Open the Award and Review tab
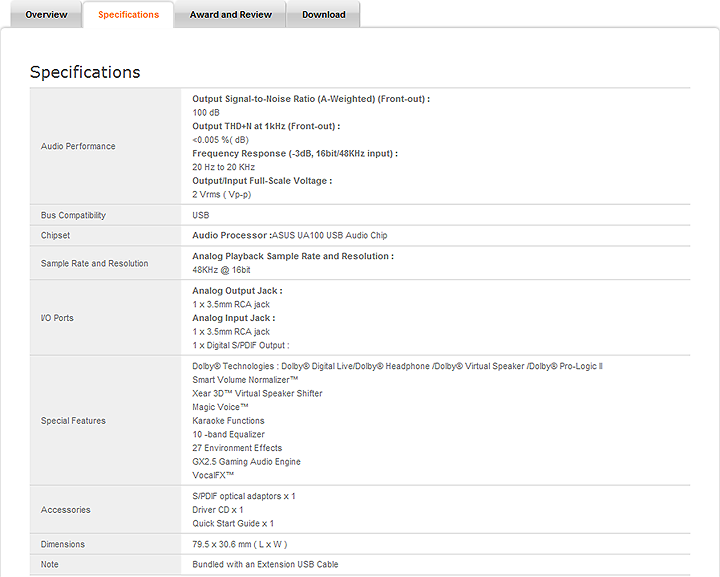The width and height of the screenshot is (720, 577). (229, 15)
